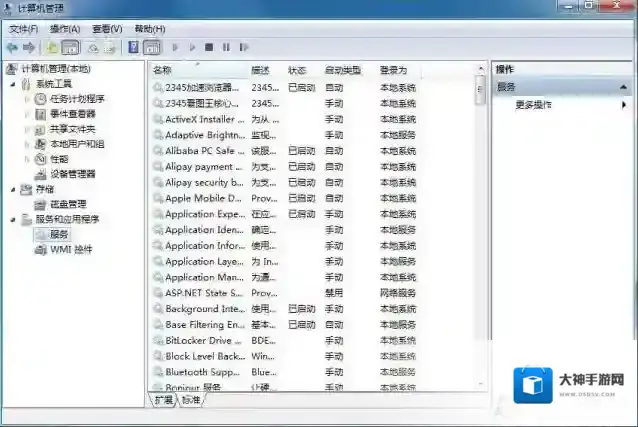Screen dimensions: 638x427
Task: Sort by the 启动类型 column header
Action: click(x=350, y=70)
